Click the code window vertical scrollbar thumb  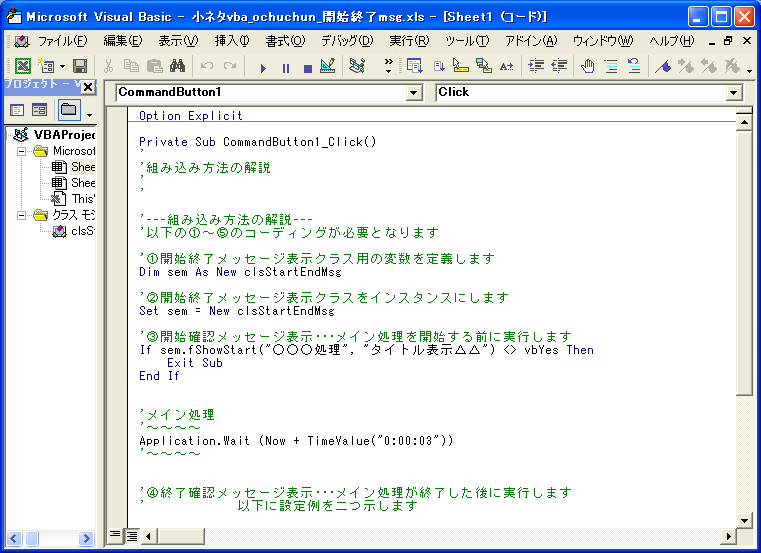click(744, 264)
